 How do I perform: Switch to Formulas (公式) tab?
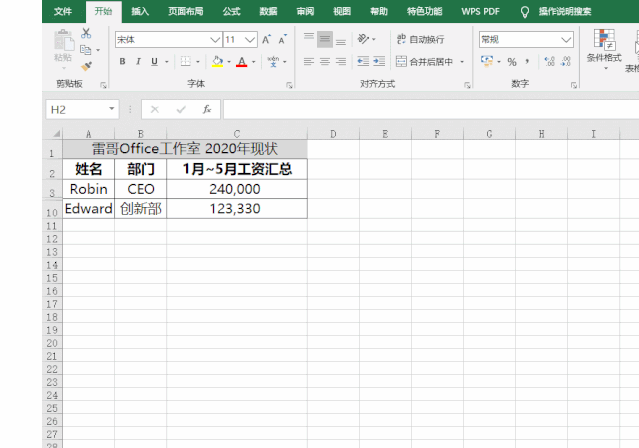point(231,11)
